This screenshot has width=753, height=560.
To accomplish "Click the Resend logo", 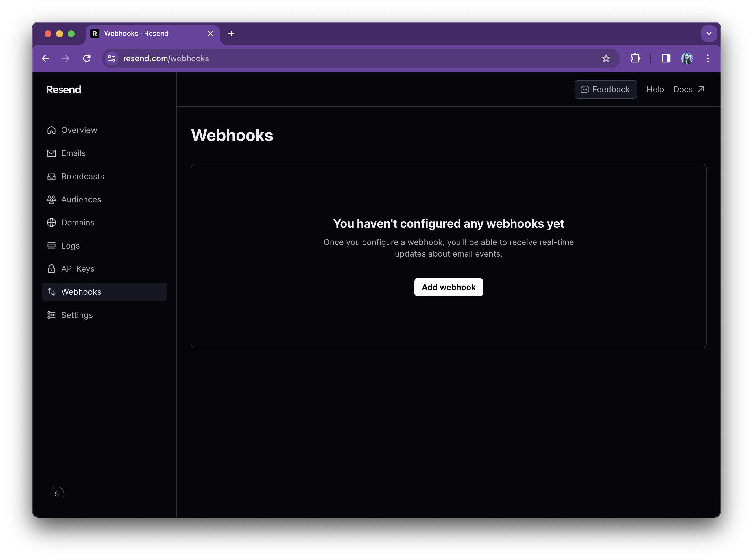I will 64,90.
